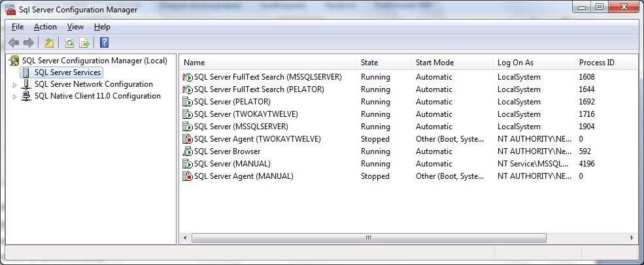The width and height of the screenshot is (644, 265).
Task: Select the SQL Server Agent (MANUAL) row name
Action: coord(244,176)
